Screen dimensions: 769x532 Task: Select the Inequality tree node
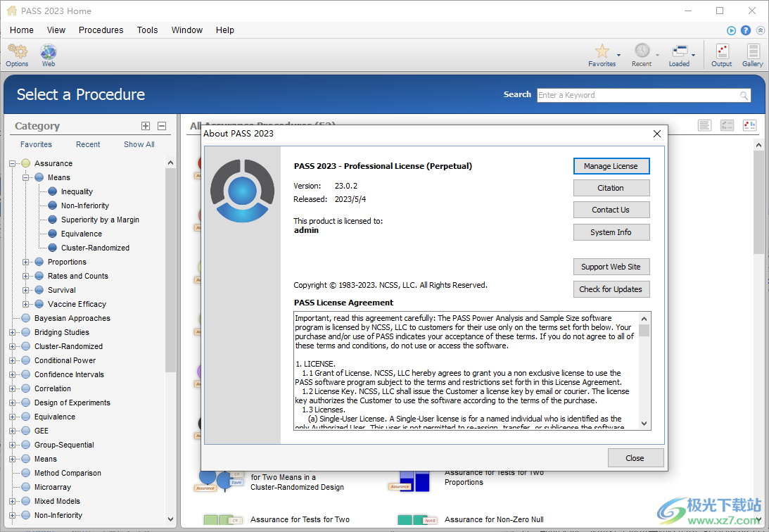point(77,191)
